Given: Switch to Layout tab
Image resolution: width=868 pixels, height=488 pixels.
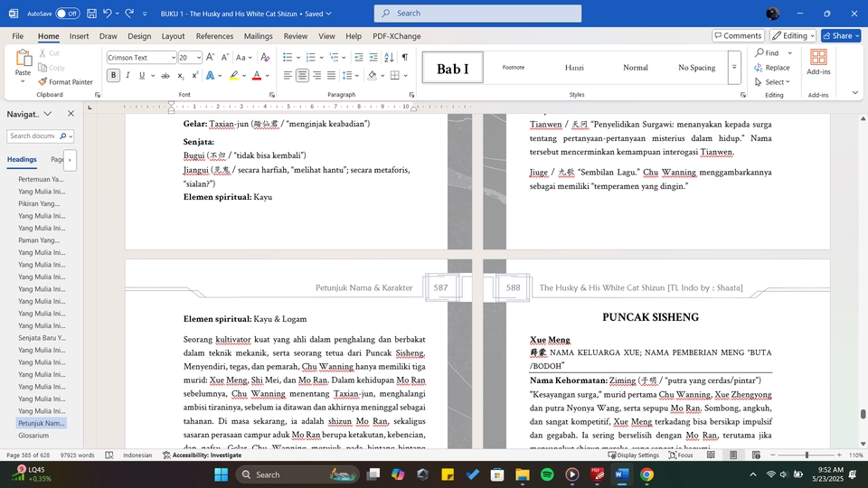Looking at the screenshot, I should pos(173,36).
